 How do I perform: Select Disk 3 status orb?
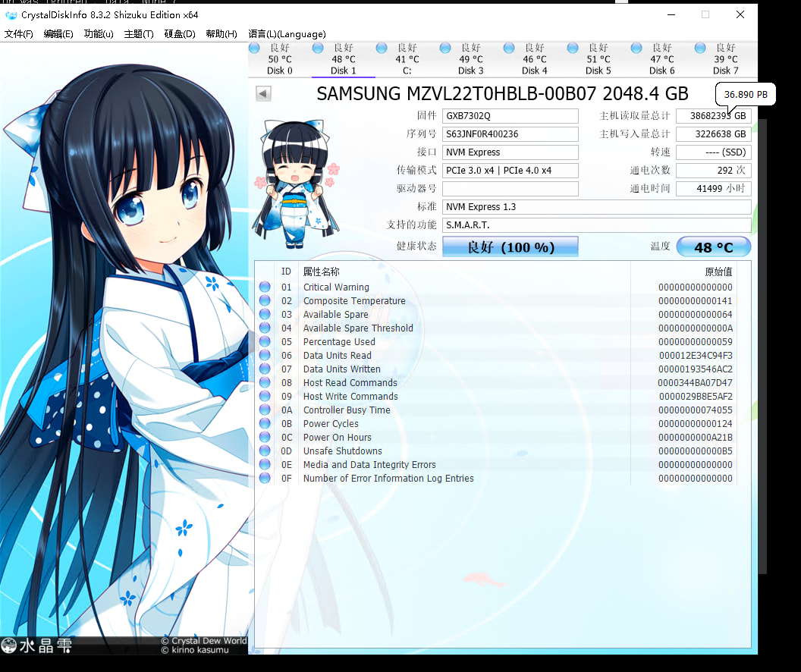445,48
